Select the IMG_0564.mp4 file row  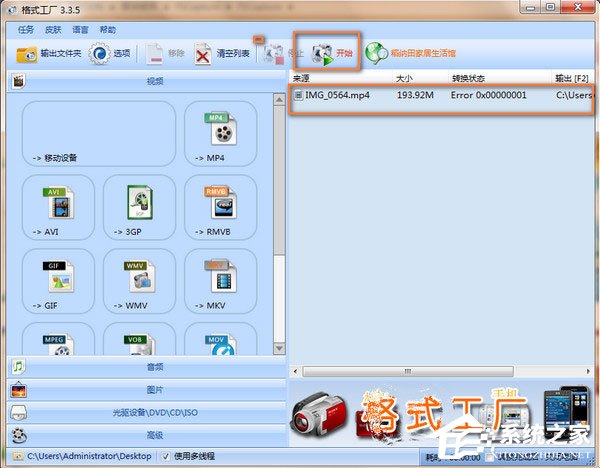tap(441, 95)
